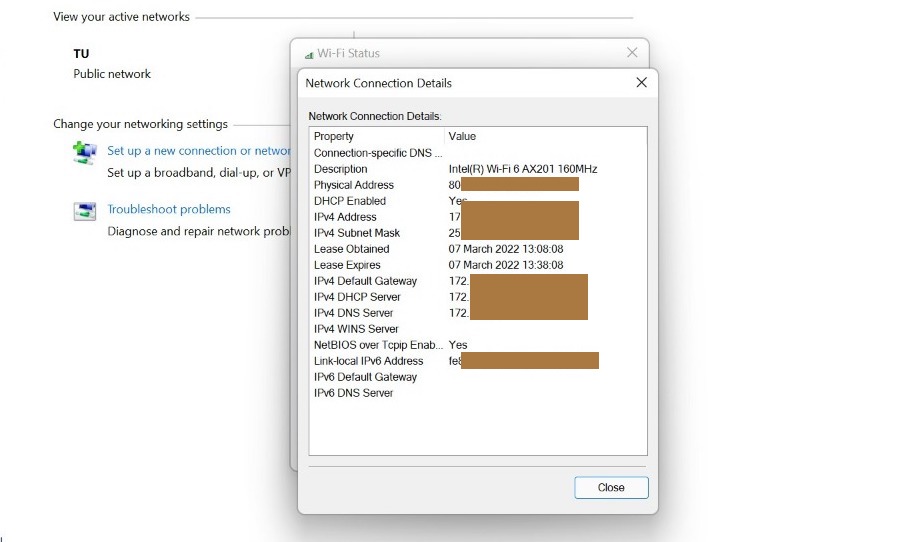
Task: Open the Troubleshoot problems link
Action: pyautogui.click(x=169, y=209)
